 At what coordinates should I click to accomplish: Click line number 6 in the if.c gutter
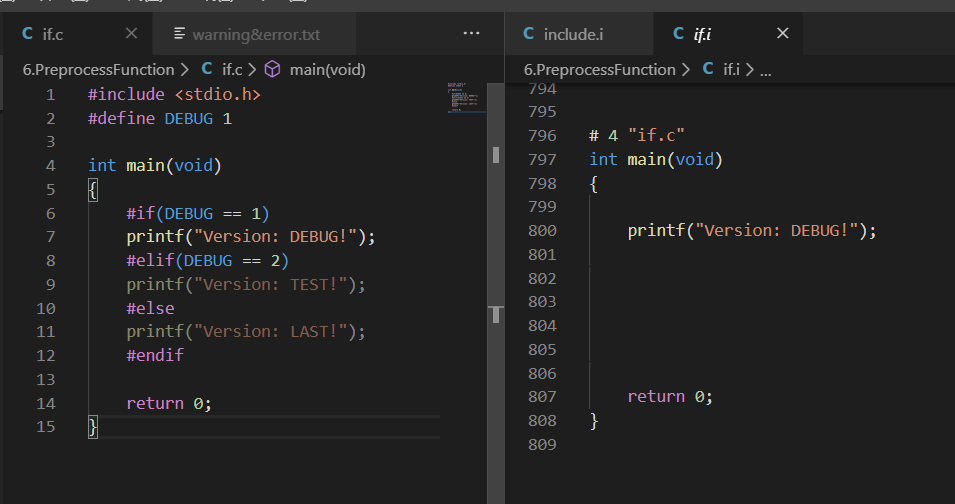click(x=50, y=213)
